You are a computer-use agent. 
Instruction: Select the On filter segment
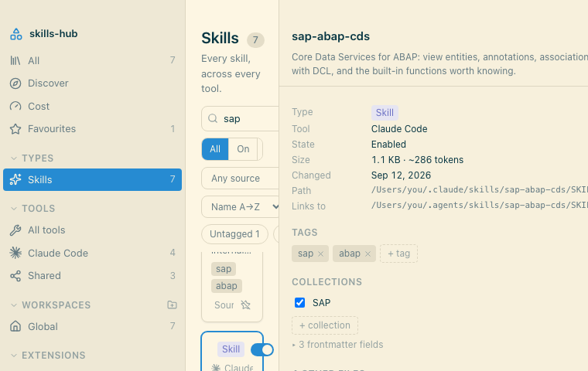243,149
